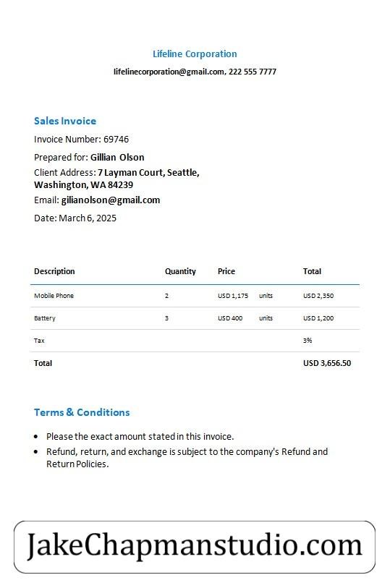
Task: Click the Lifeline Corporation company title
Action: [195, 54]
